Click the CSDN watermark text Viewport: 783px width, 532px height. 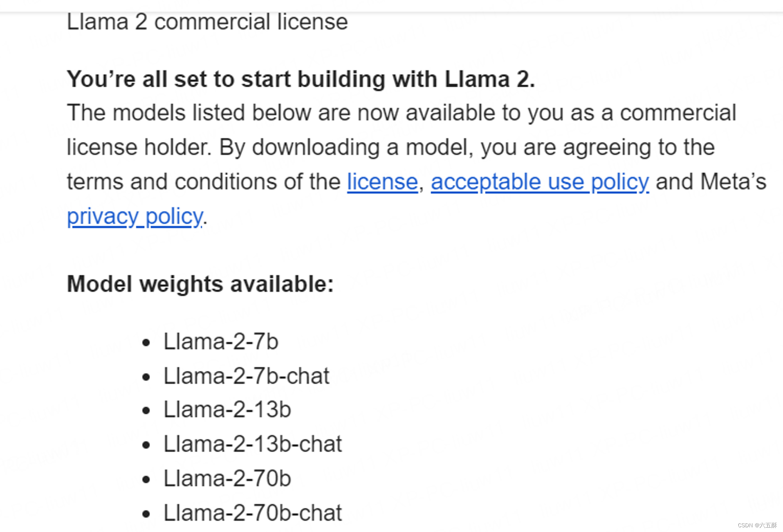[x=757, y=525]
